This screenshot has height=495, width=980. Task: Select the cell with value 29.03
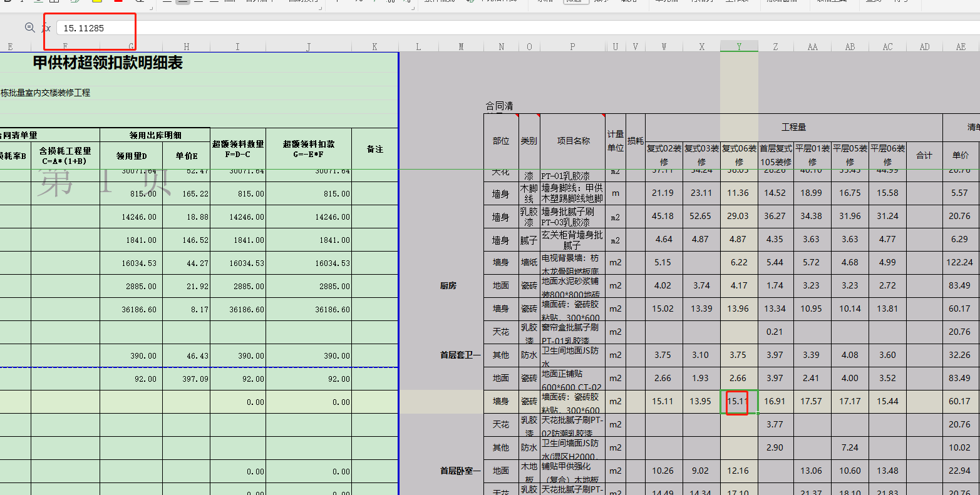pos(739,217)
